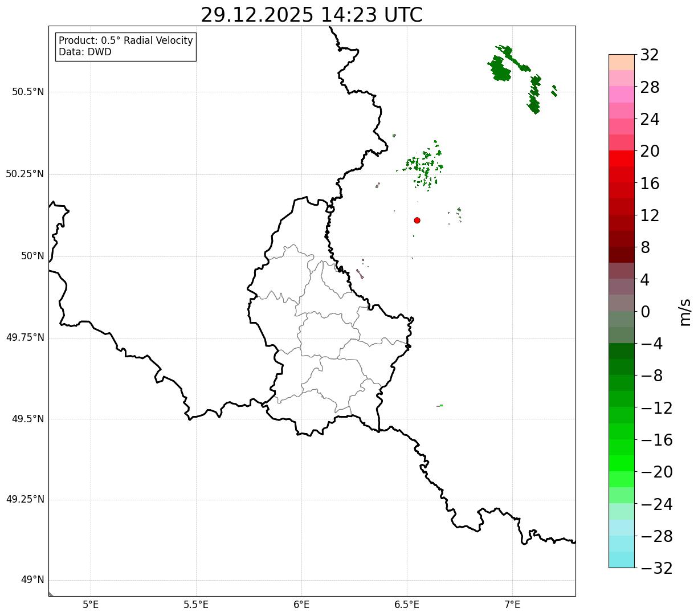Click the colorbar tick label 0
The width and height of the screenshot is (698, 616).
click(x=645, y=312)
